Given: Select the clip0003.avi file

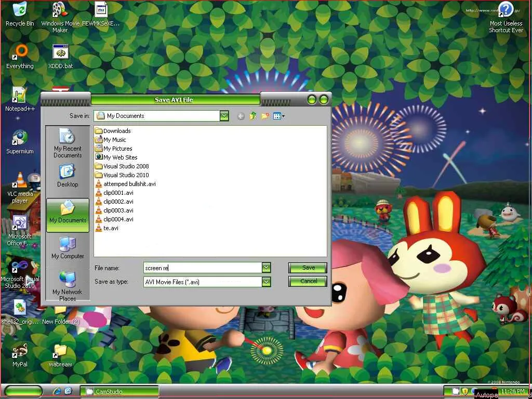Looking at the screenshot, I should click(x=114, y=210).
